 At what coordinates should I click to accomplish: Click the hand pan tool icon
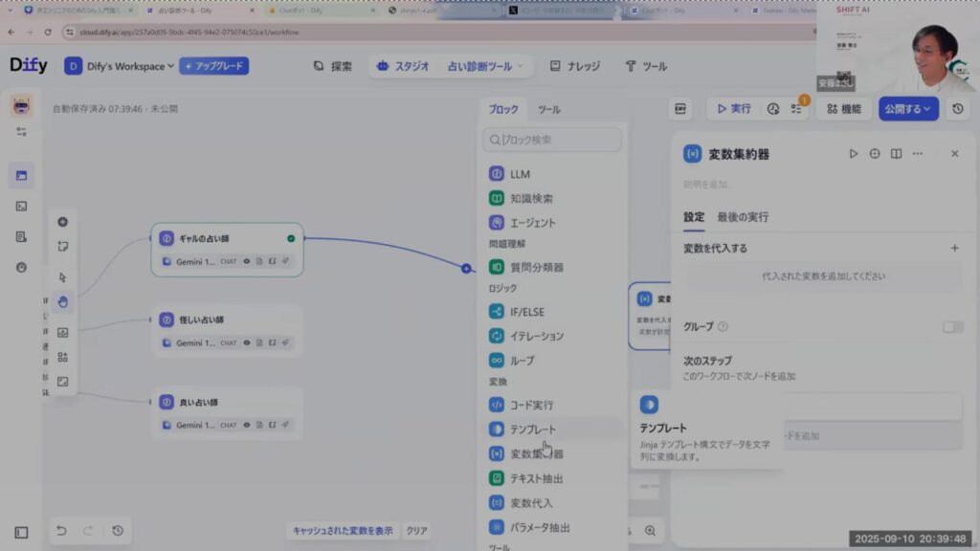coord(63,302)
